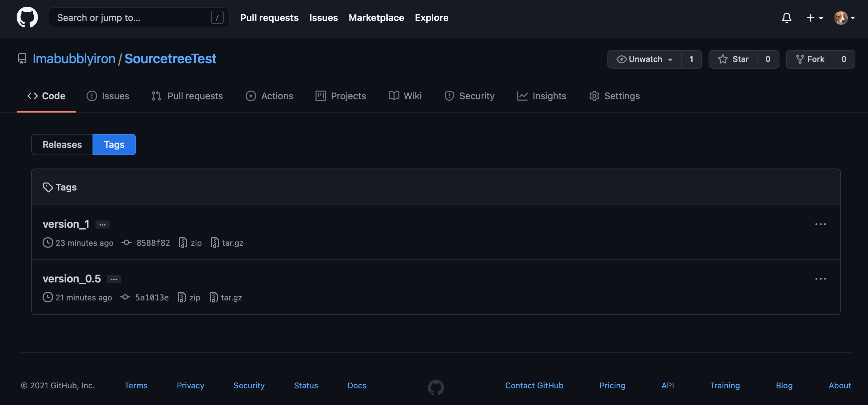Open commit 8588f82

point(153,243)
